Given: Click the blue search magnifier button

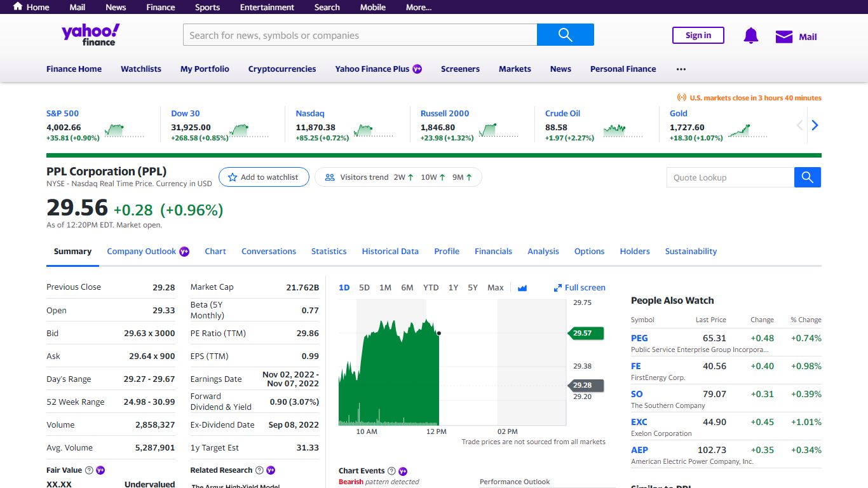Looking at the screenshot, I should [566, 35].
